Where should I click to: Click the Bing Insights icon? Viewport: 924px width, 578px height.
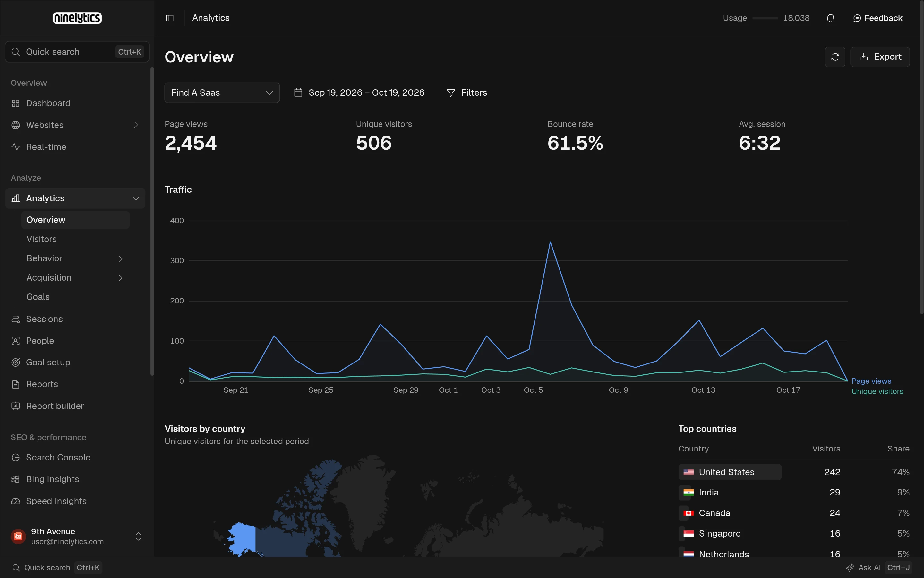(x=15, y=479)
